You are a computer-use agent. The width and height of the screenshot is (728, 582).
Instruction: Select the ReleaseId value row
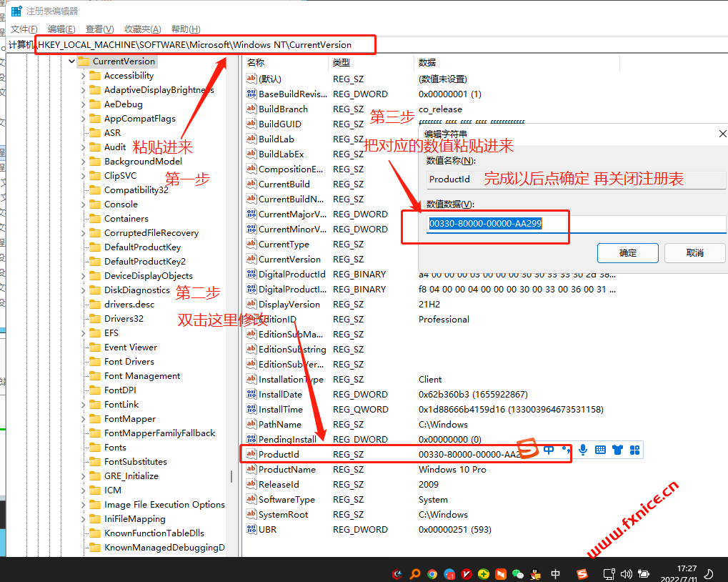[344, 485]
